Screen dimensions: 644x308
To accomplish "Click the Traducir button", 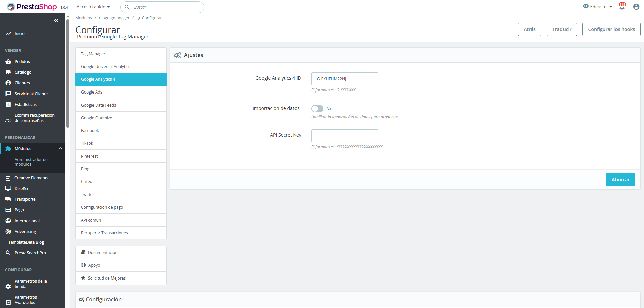I will 562,29.
